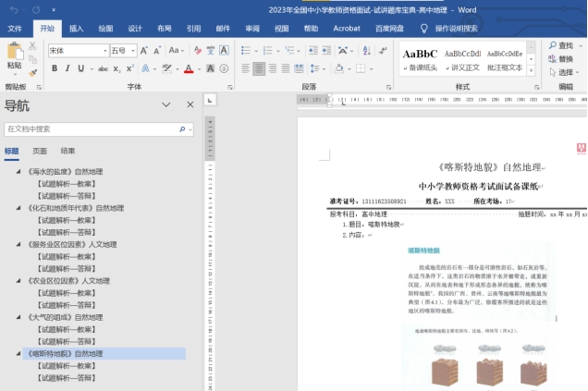Toggle Italic formatting
588x391 pixels.
click(68, 68)
